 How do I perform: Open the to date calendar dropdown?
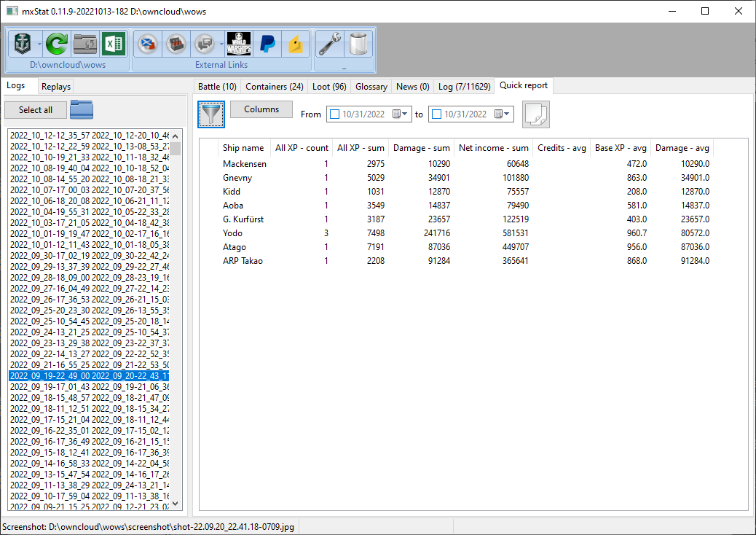503,114
